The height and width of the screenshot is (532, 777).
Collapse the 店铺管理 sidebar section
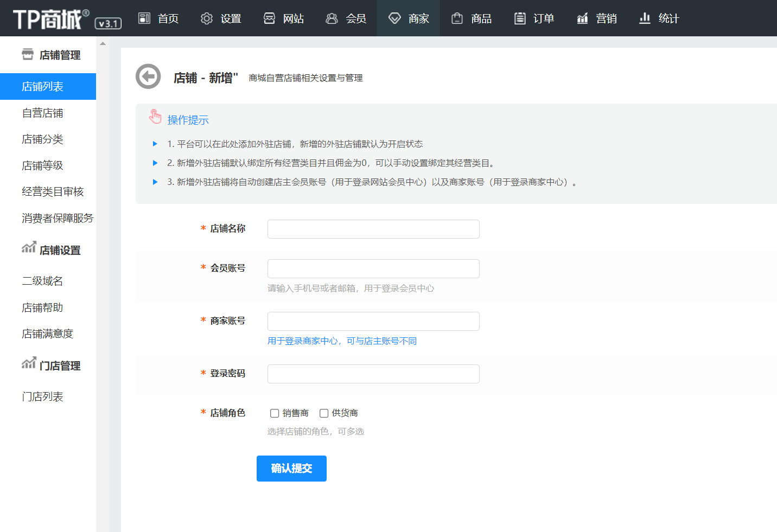(51, 55)
